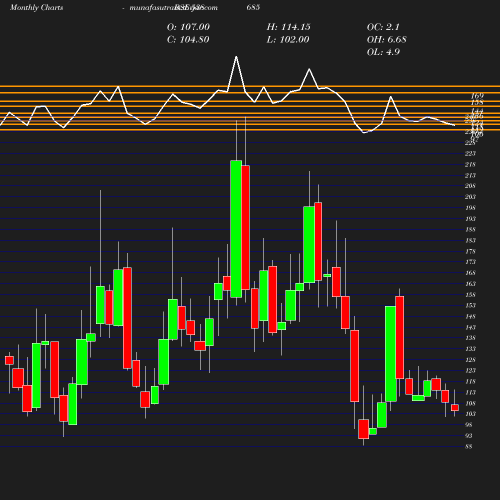Click the 98 price axis label
The height and width of the screenshot is (500, 500).
click(469, 425)
